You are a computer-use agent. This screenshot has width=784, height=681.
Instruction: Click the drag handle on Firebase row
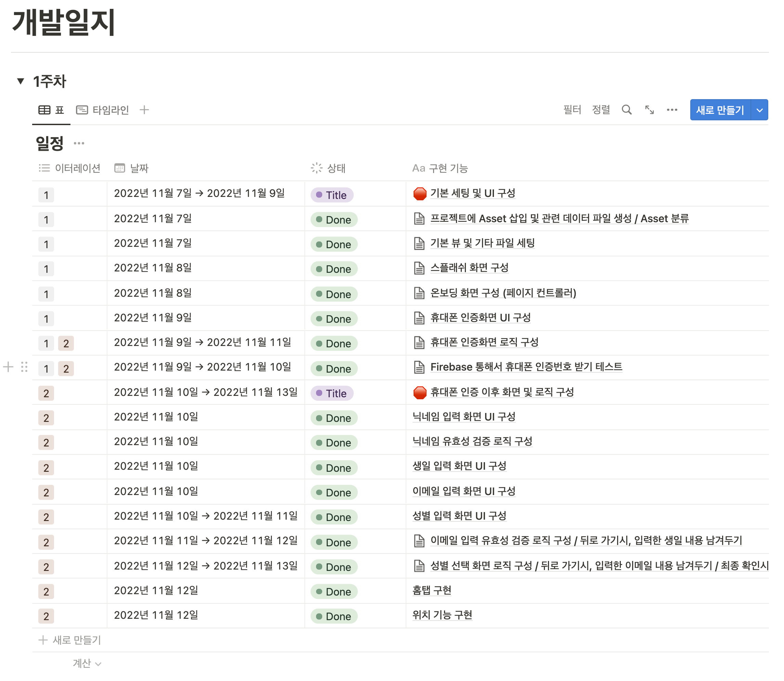coord(24,367)
